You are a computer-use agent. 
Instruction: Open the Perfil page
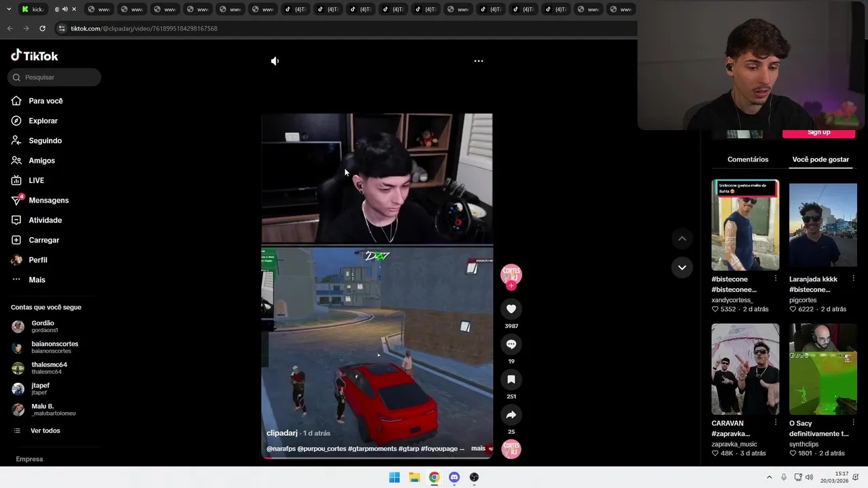[30, 260]
